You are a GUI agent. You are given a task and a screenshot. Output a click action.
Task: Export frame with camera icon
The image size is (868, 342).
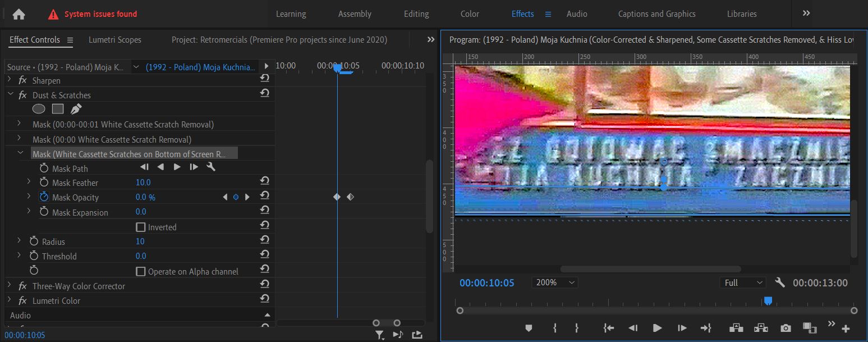coord(786,328)
